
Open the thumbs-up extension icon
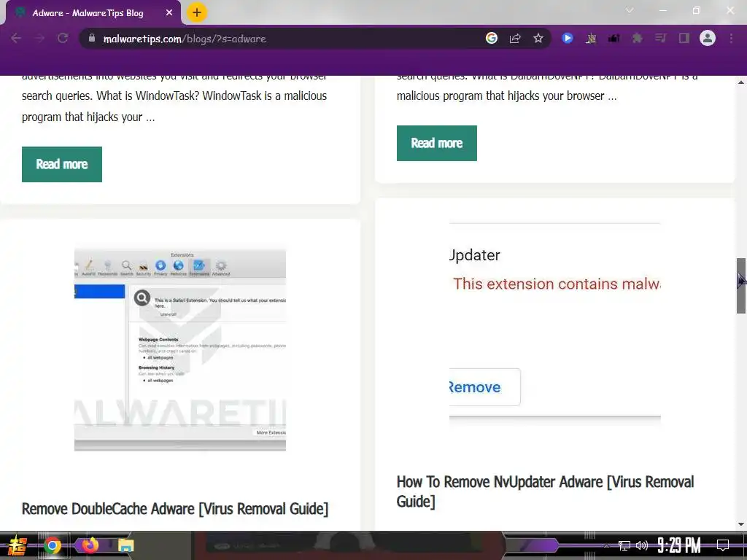(614, 39)
